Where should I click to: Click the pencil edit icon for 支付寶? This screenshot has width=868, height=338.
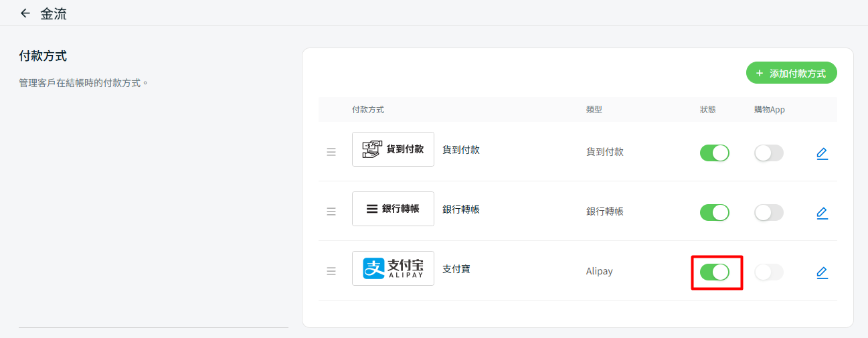click(x=822, y=272)
